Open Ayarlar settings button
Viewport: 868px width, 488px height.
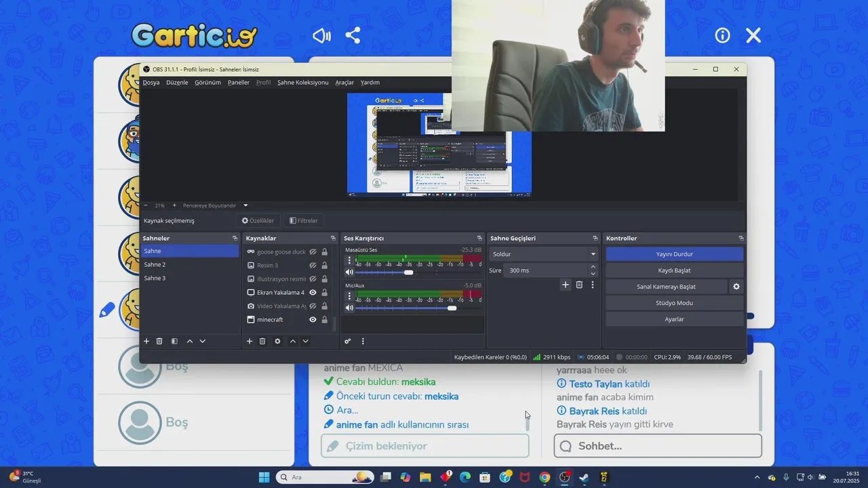[674, 319]
